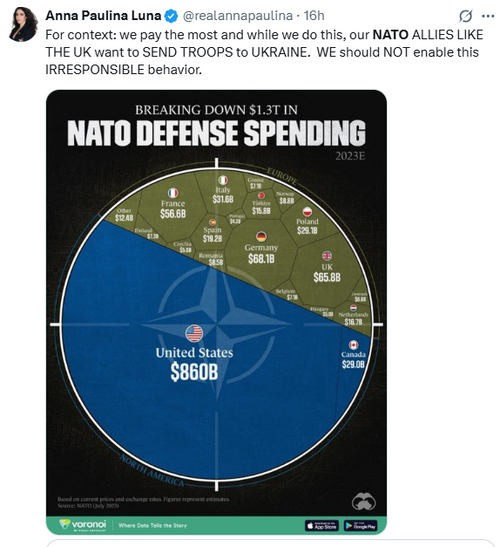The width and height of the screenshot is (500, 547).
Task: Click the Germany flag icon in chart
Action: (x=261, y=237)
